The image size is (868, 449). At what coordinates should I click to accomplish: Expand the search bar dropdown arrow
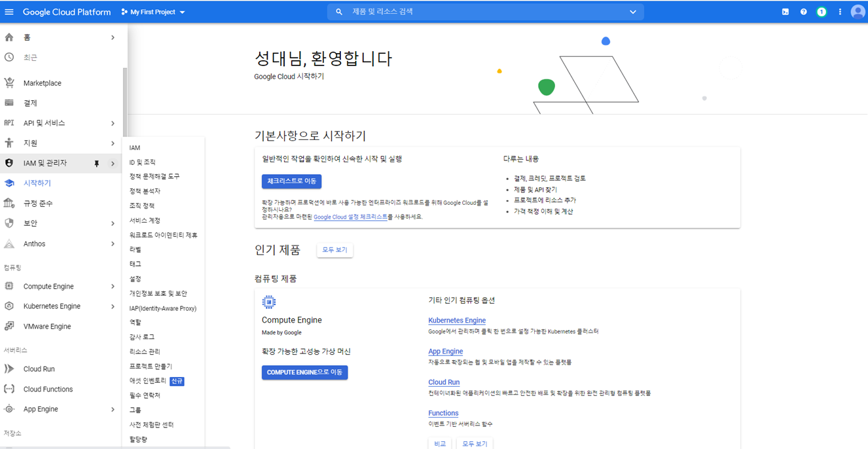pos(633,12)
